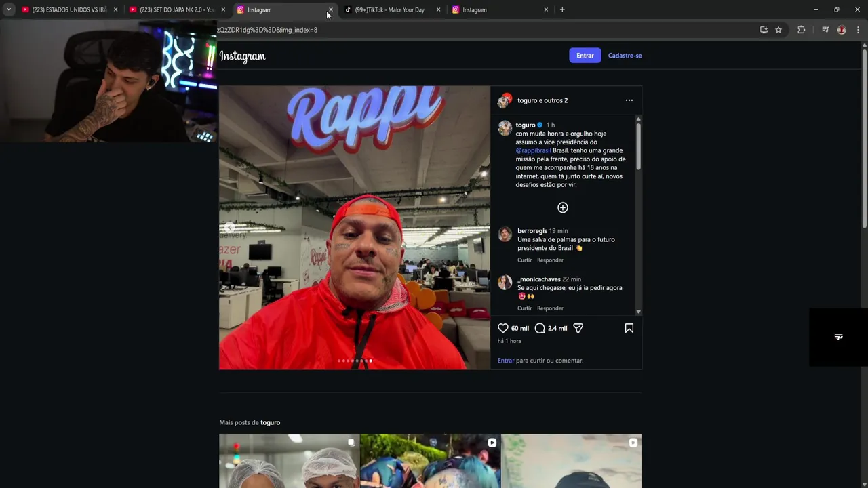
Task: Go to the previous carousel image arrow
Action: (x=229, y=228)
